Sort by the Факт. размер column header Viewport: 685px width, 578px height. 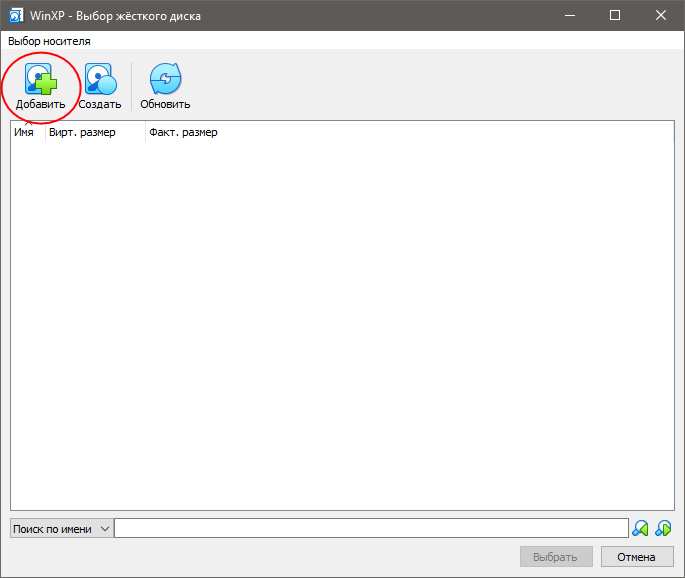(183, 132)
